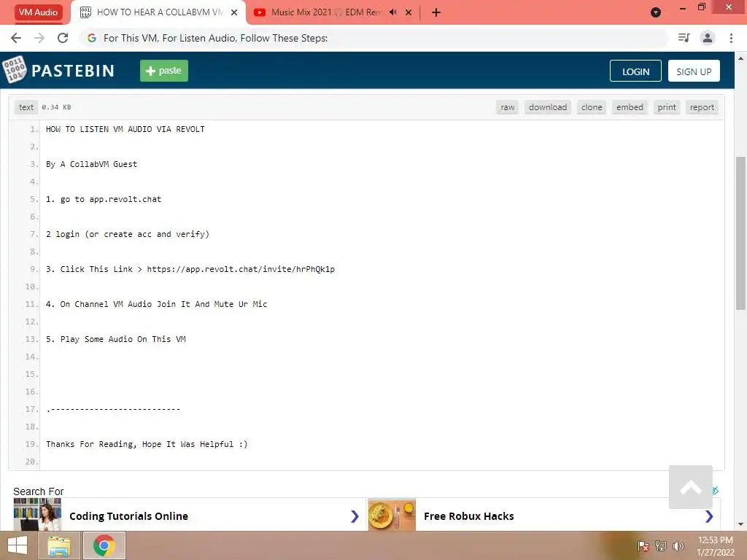747x560 pixels.
Task: Click the ad info icon near the ads
Action: pos(715,490)
